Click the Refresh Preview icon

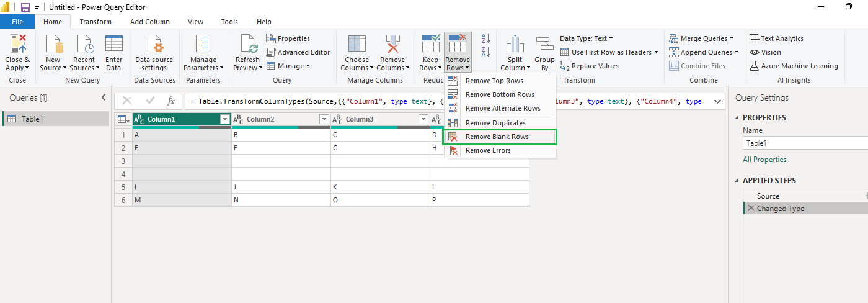(x=249, y=44)
